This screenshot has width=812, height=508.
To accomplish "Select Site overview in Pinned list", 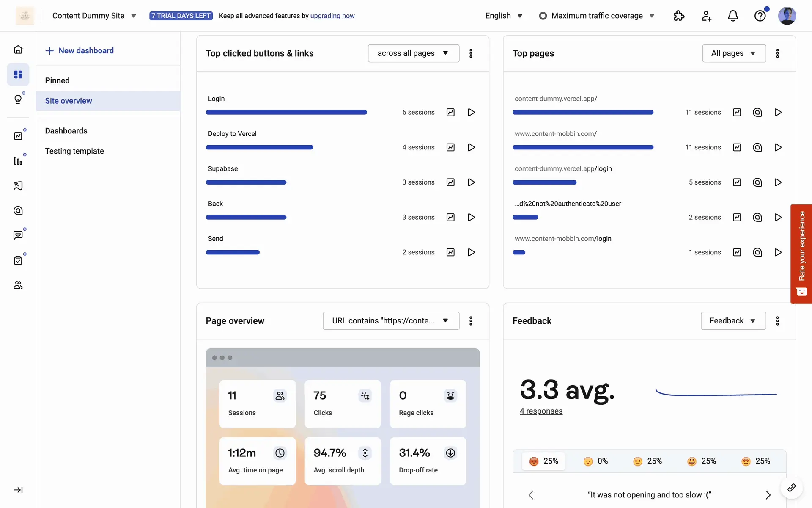I will click(x=69, y=101).
